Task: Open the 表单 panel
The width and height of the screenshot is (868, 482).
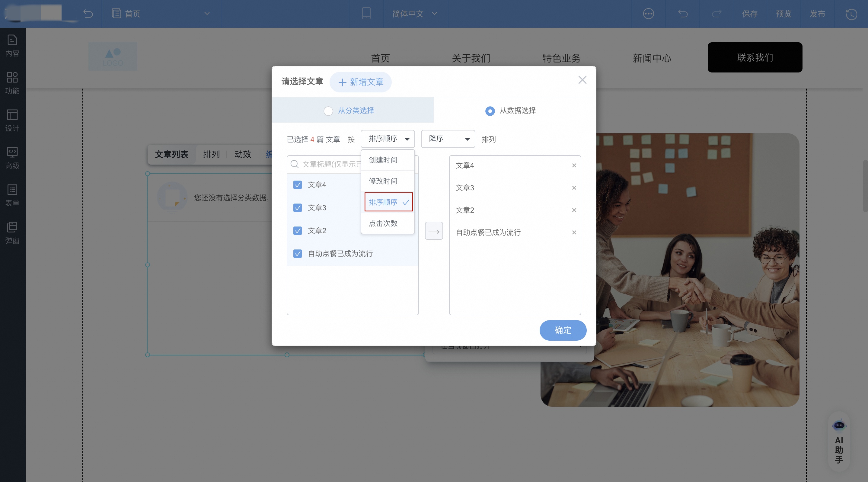Action: click(12, 195)
